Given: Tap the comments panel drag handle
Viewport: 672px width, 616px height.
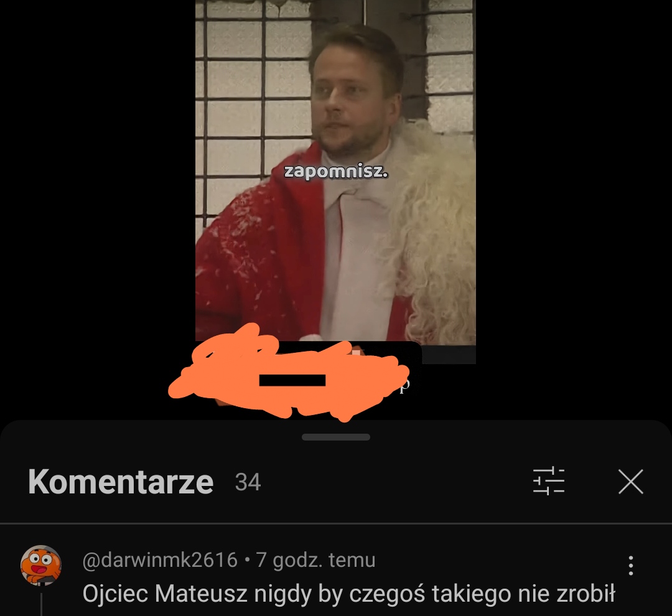Looking at the screenshot, I should point(335,437).
